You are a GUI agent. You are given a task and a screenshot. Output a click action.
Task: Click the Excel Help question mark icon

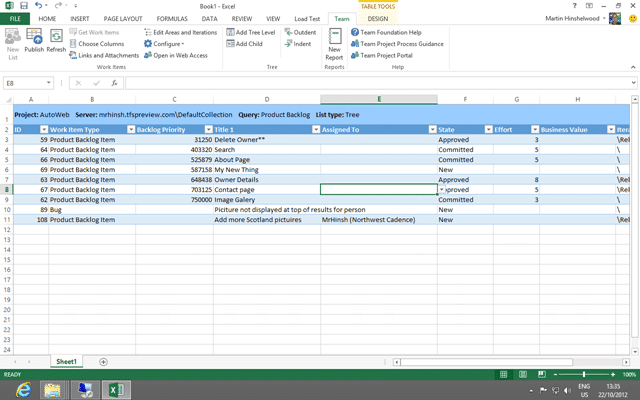point(574,6)
